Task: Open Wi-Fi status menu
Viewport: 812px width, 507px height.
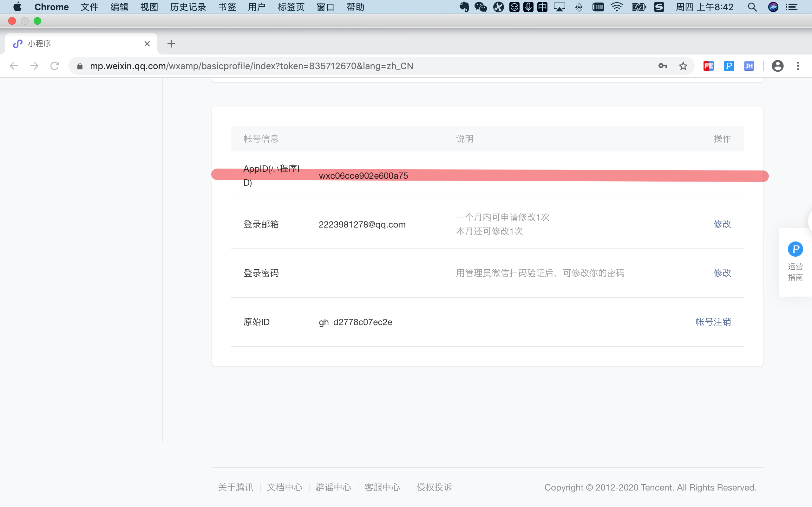Action: point(617,7)
